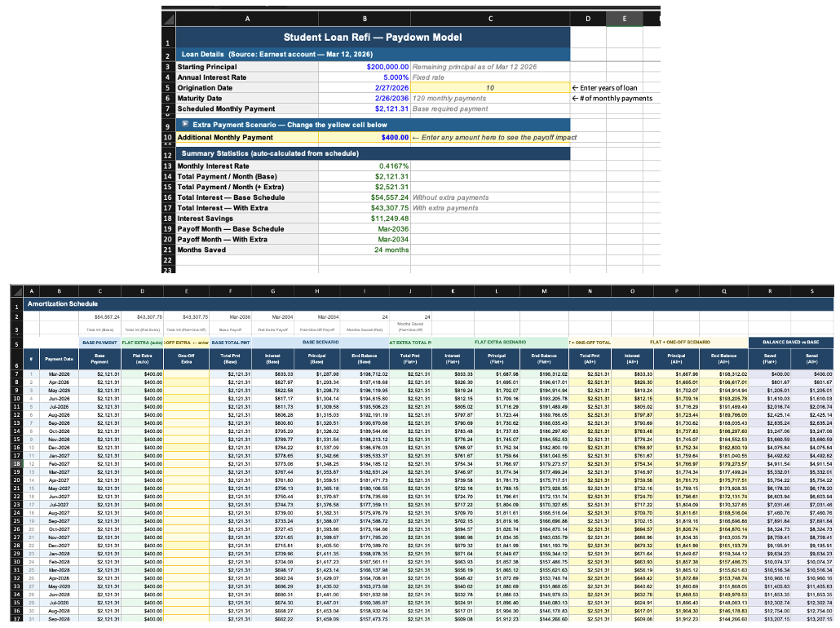The width and height of the screenshot is (840, 628).
Task: Select Total Interest With Extra value in summary
Action: point(365,208)
